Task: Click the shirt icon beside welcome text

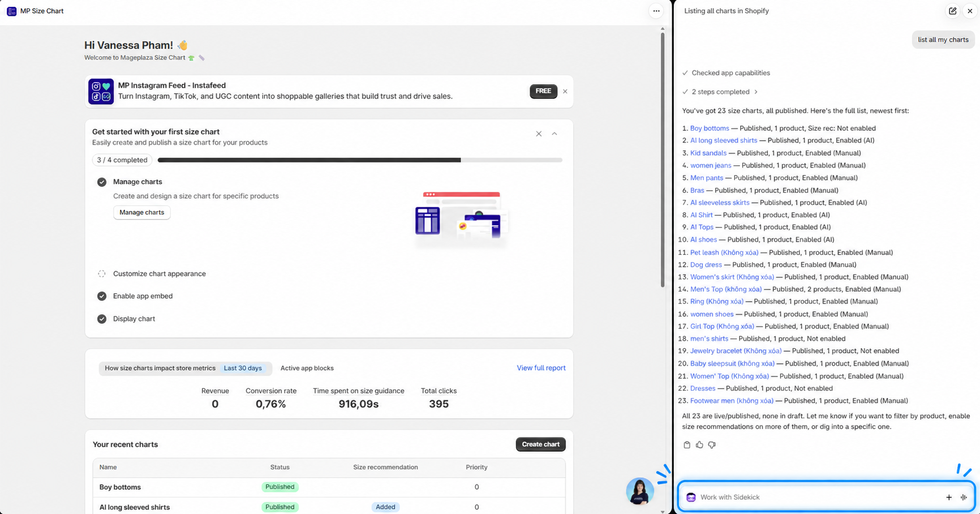Action: (191, 58)
